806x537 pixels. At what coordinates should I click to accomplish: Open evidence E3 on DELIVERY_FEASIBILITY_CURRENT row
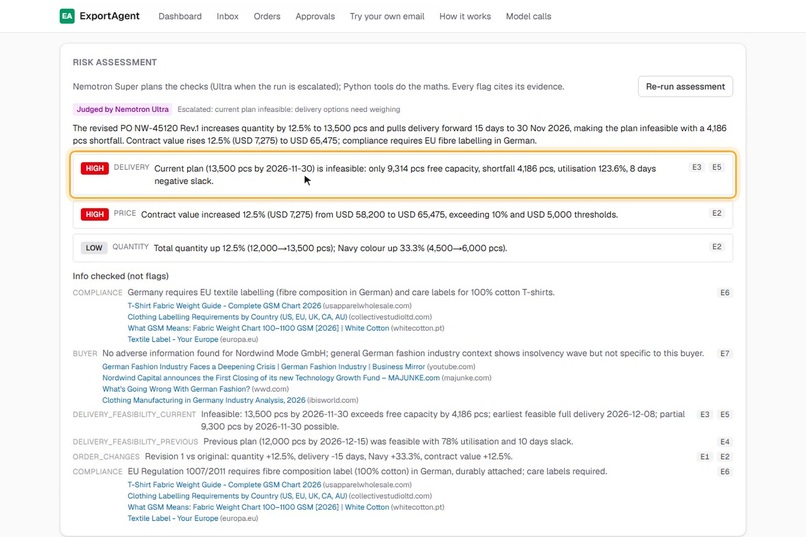click(x=705, y=414)
